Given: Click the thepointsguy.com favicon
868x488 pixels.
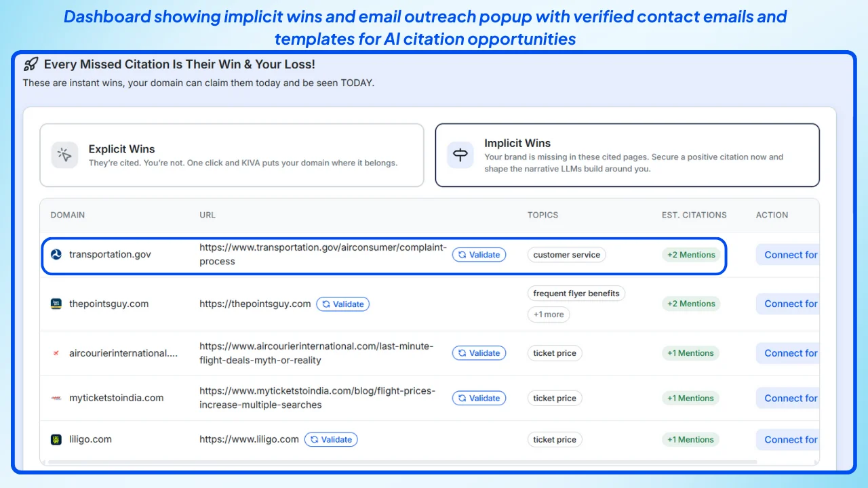Looking at the screenshot, I should click(56, 304).
